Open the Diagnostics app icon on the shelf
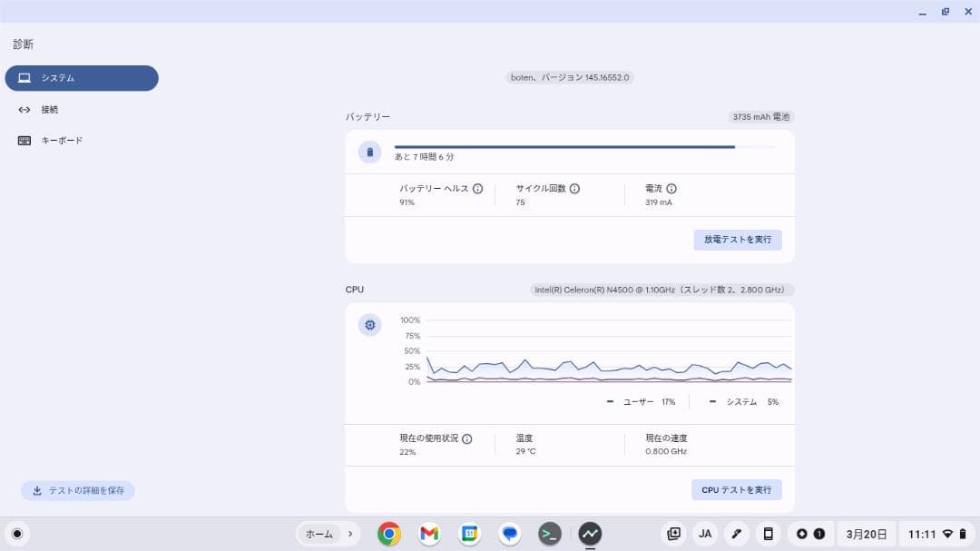The width and height of the screenshot is (980, 551). (x=590, y=535)
